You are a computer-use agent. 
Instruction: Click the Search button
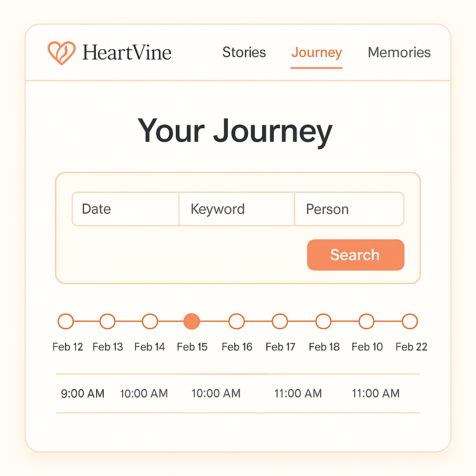point(355,255)
